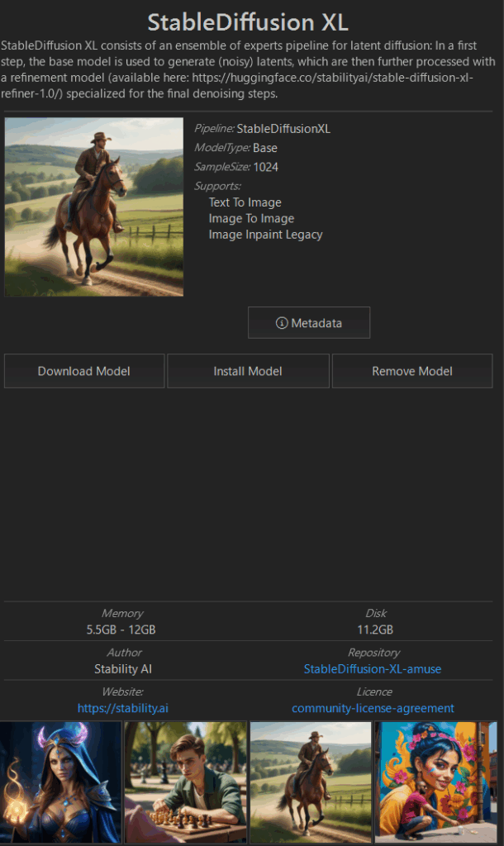504x846 pixels.
Task: Click the Remove Model button
Action: (x=412, y=371)
